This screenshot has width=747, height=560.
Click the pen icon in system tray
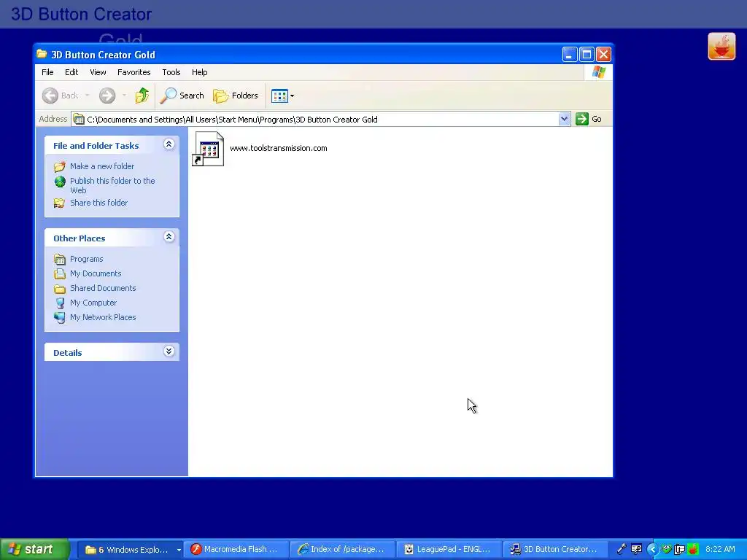pos(622,550)
